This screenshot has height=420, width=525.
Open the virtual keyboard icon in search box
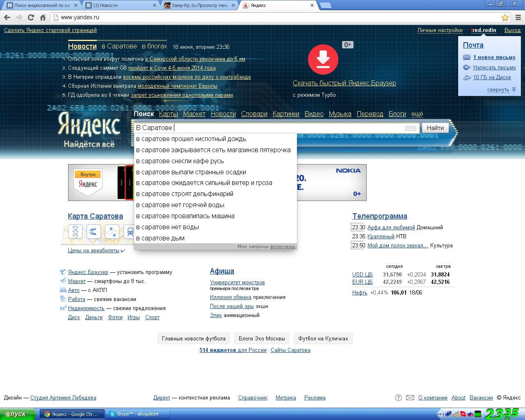[411, 128]
